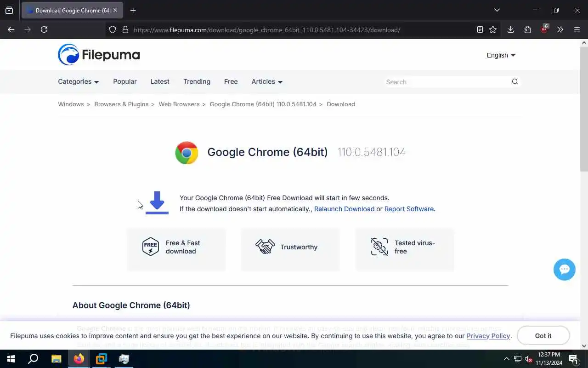Image resolution: width=588 pixels, height=368 pixels.
Task: Go to the Windows breadcrumb link
Action: pyautogui.click(x=71, y=104)
